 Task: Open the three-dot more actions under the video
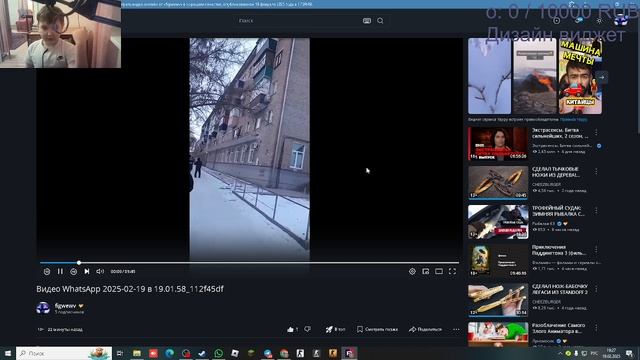pyautogui.click(x=456, y=329)
